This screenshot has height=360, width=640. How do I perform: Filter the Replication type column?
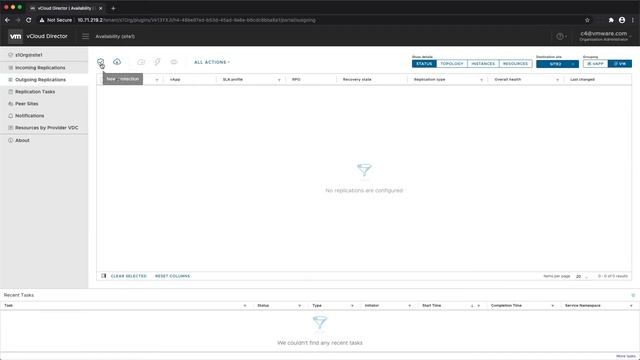pos(482,80)
